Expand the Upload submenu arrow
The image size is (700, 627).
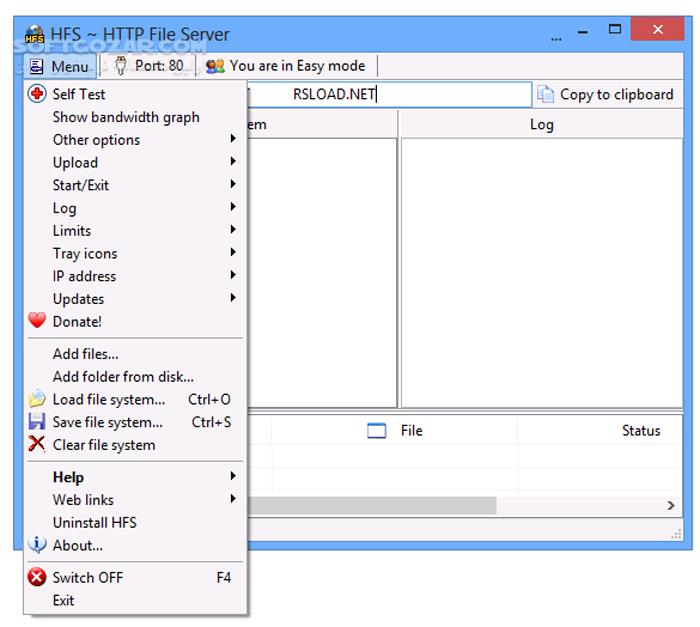pyautogui.click(x=233, y=161)
